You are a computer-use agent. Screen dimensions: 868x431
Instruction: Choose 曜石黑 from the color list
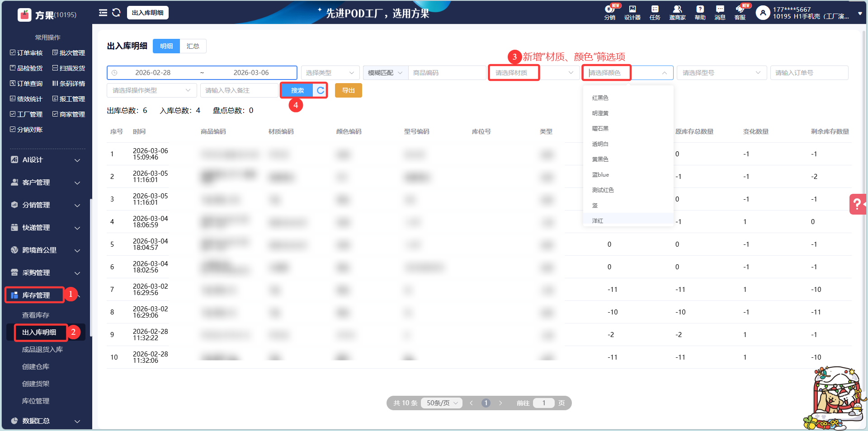point(628,129)
